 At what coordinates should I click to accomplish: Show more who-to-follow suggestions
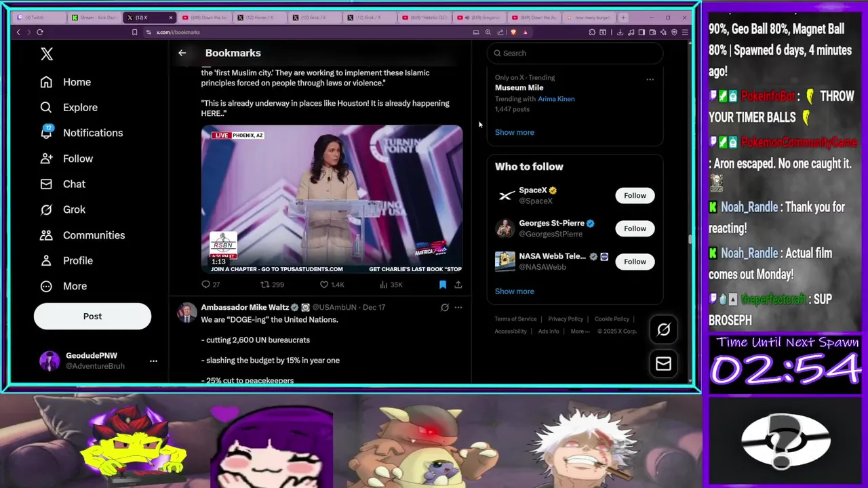pos(515,291)
